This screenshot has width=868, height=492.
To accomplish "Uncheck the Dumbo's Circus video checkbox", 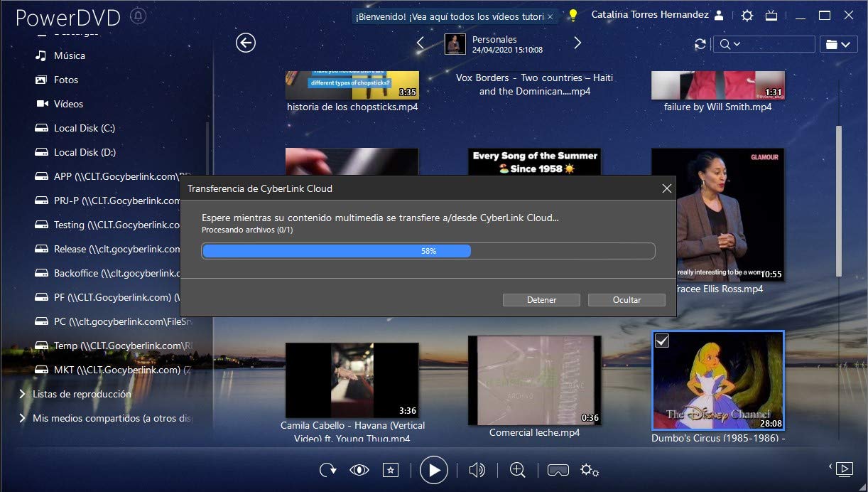I will click(661, 341).
